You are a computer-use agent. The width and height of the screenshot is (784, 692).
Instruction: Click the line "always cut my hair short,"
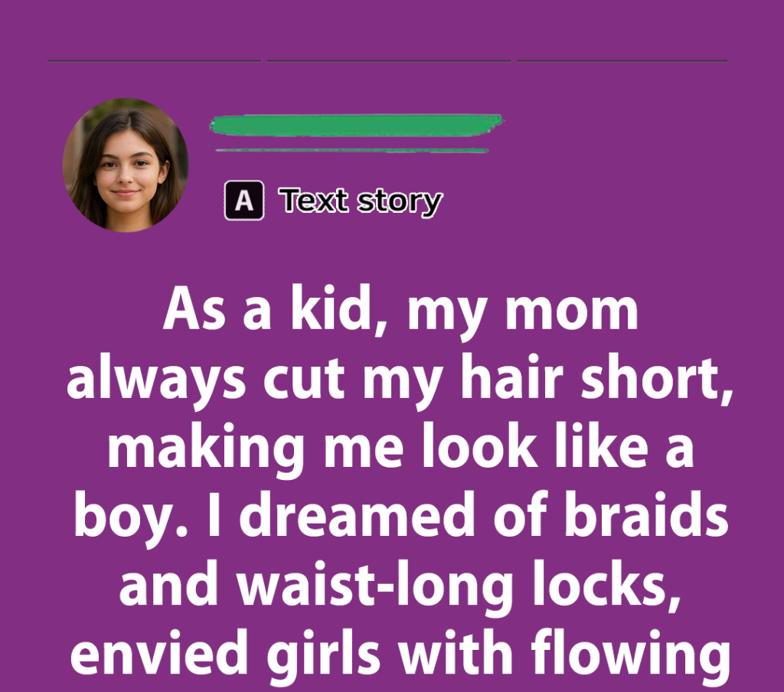[x=400, y=380]
